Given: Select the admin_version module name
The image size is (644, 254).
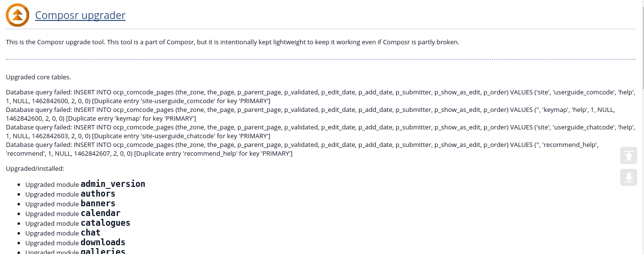Looking at the screenshot, I should (113, 184).
